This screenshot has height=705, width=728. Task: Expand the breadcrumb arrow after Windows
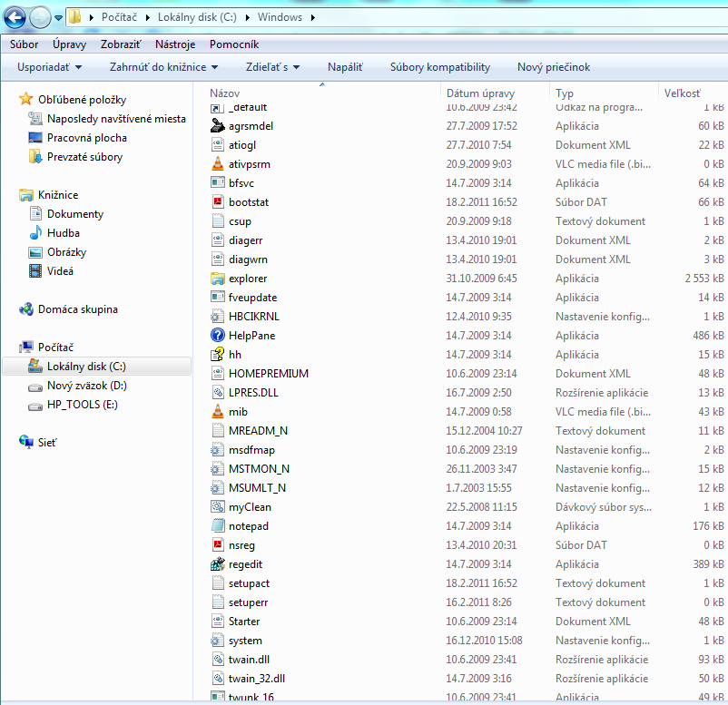coord(312,18)
